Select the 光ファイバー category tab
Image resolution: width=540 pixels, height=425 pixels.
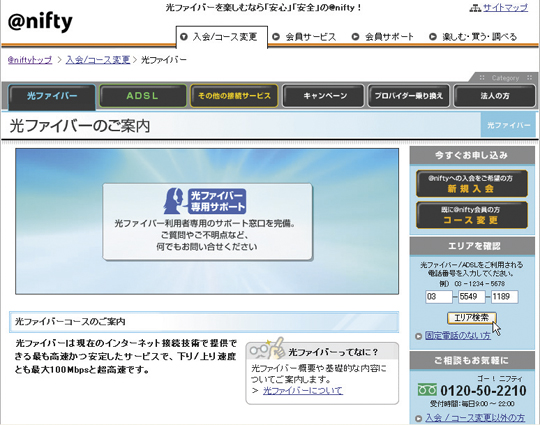coord(52,96)
